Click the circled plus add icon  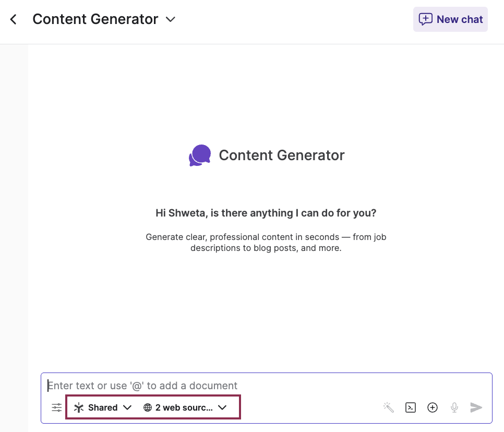[433, 407]
